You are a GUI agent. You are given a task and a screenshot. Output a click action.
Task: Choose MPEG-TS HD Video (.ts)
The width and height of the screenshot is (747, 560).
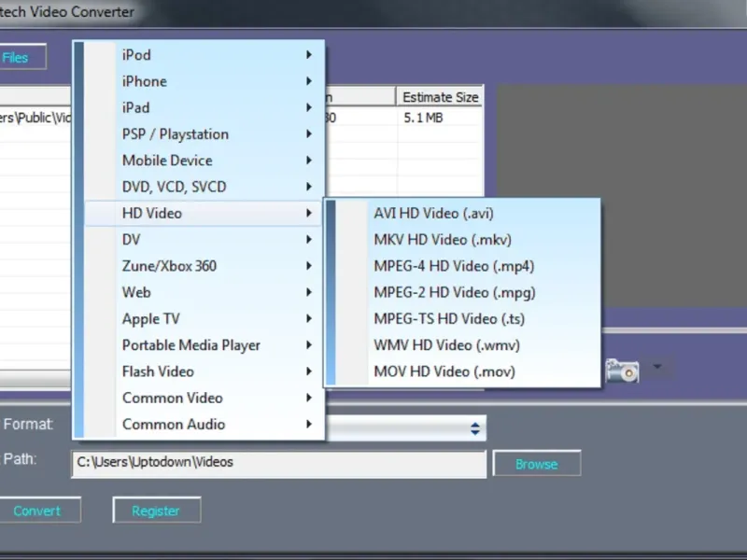click(x=468, y=318)
